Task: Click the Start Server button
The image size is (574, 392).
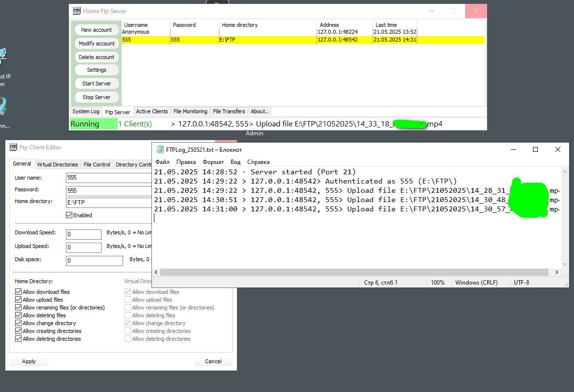Action: pyautogui.click(x=96, y=83)
